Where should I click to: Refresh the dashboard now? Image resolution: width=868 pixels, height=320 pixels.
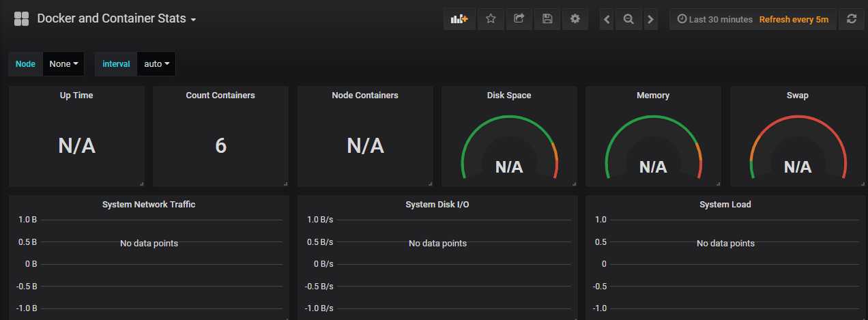pyautogui.click(x=851, y=19)
